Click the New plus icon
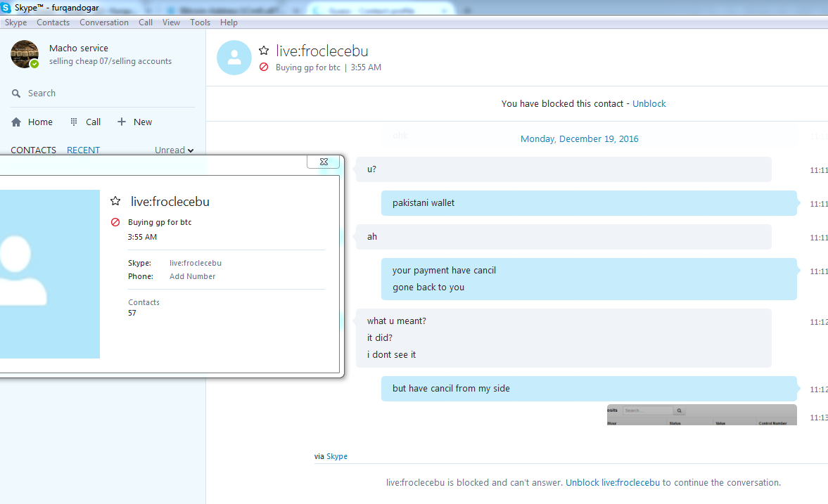Image resolution: width=828 pixels, height=504 pixels. (122, 122)
